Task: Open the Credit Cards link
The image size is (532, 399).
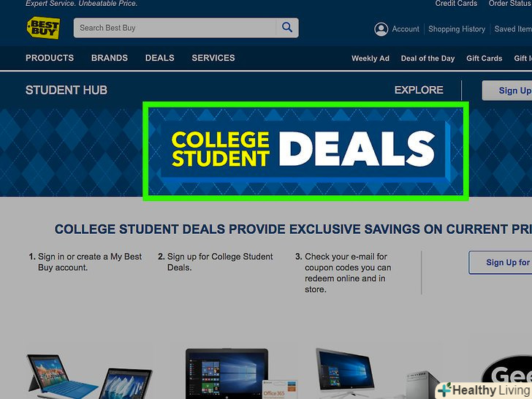Action: click(456, 4)
